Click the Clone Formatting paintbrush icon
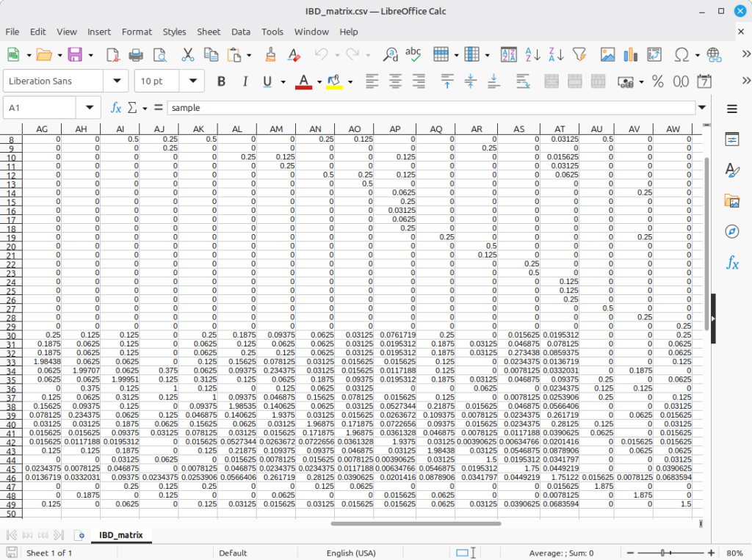752x560 pixels. 270,55
